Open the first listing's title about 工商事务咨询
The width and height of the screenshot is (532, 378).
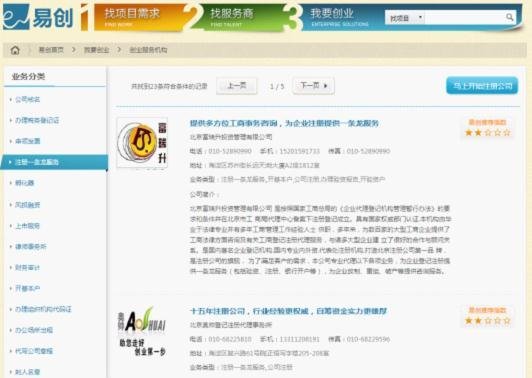click(x=284, y=123)
